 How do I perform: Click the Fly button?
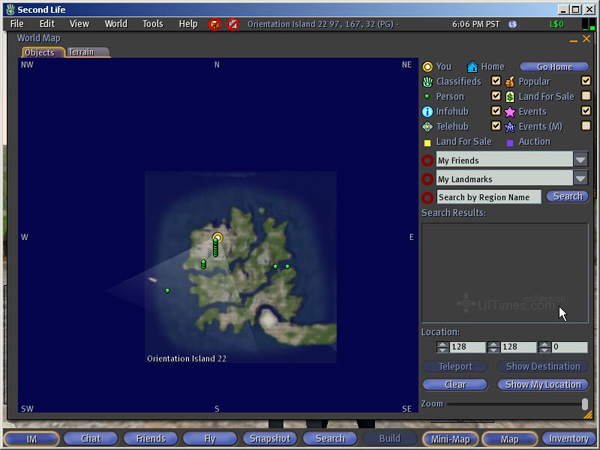[210, 439]
